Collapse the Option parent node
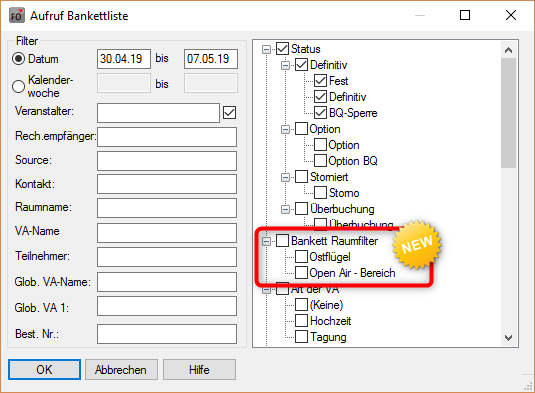This screenshot has width=535, height=393. 285,129
